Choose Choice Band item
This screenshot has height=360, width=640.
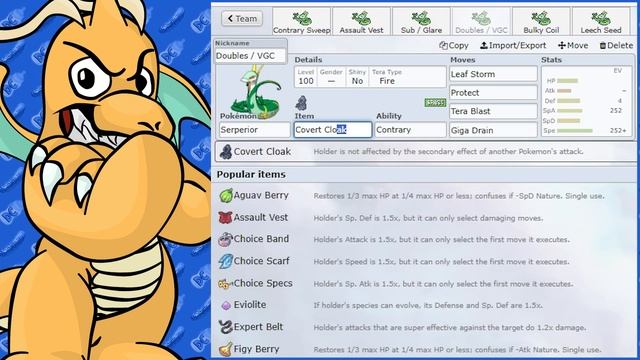[426, 239]
